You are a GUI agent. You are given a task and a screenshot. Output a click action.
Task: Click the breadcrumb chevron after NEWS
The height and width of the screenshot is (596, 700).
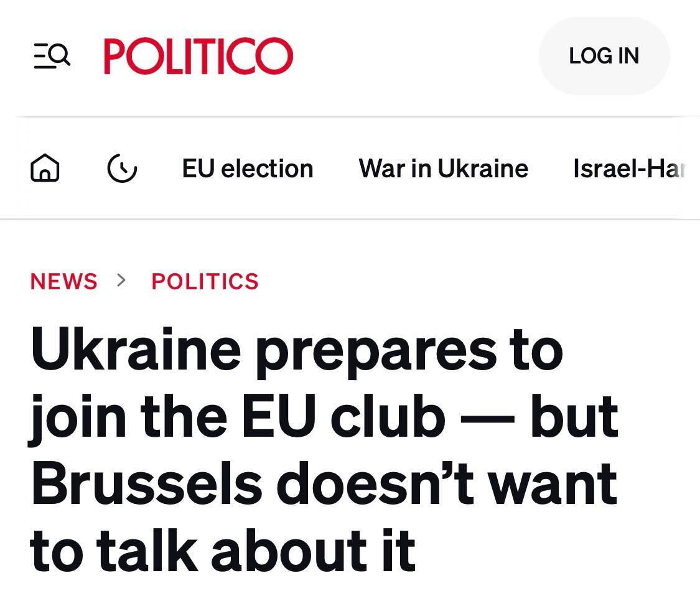click(x=121, y=281)
